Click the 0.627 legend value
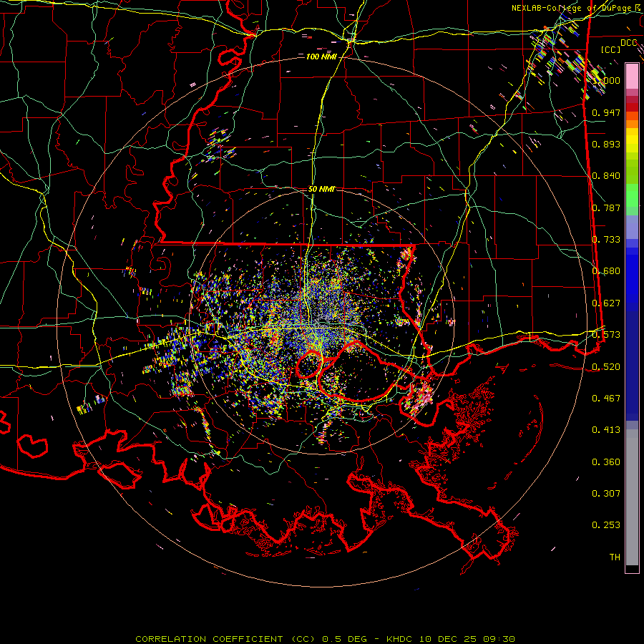 pyautogui.click(x=606, y=303)
